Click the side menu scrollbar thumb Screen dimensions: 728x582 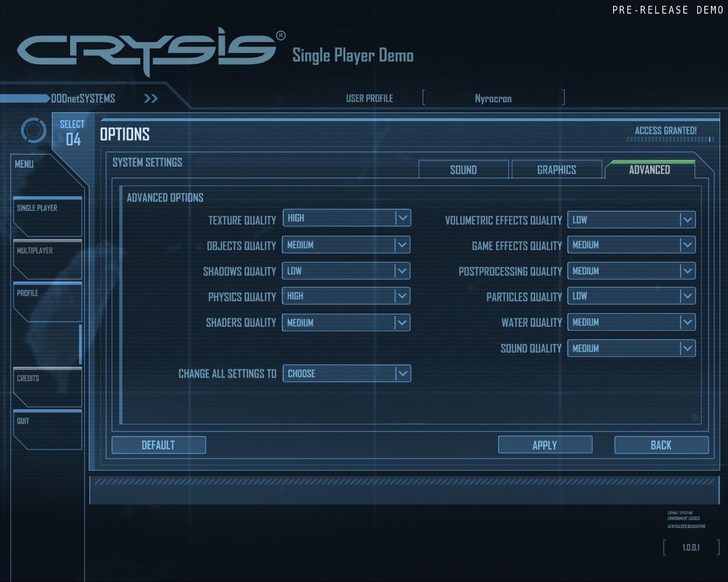coord(80,344)
